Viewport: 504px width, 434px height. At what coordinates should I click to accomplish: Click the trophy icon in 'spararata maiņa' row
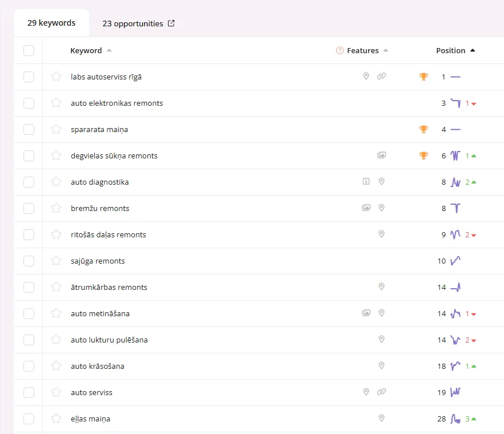[423, 129]
